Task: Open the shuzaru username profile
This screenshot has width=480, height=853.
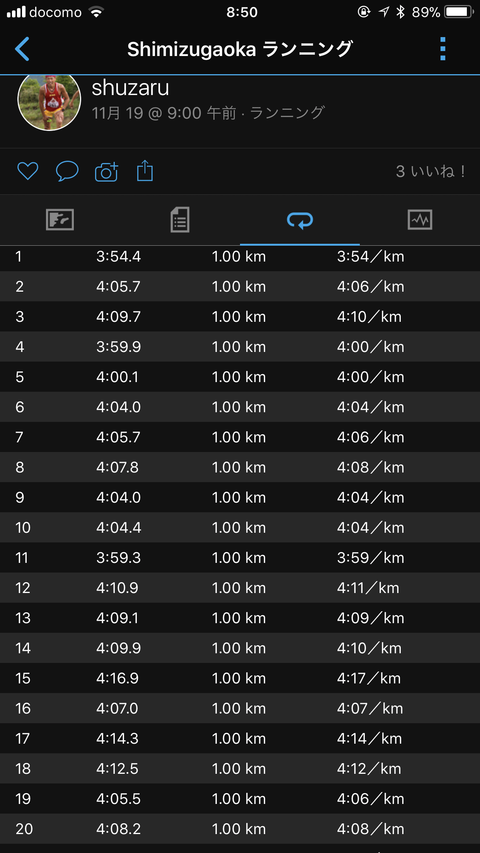Action: 130,87
